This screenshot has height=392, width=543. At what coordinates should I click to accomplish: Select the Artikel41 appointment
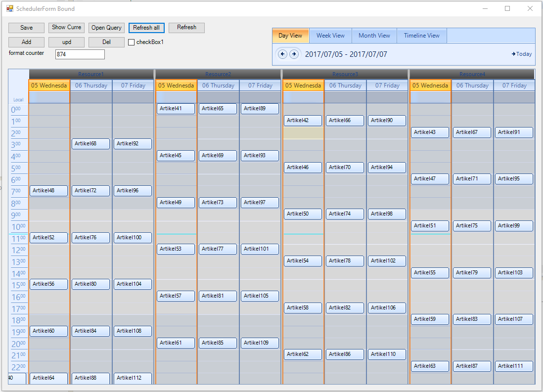click(176, 109)
